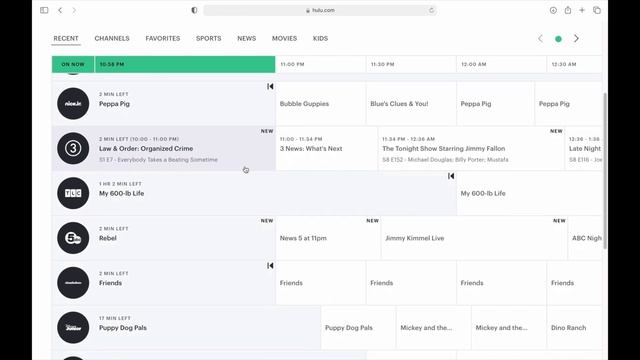Click the Disney Junior channel logo
Viewport: 640px width, 360px height.
click(x=73, y=328)
